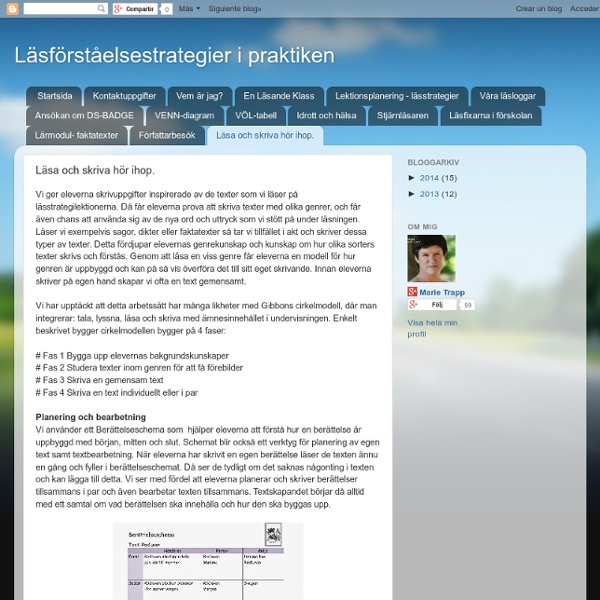The width and height of the screenshot is (600, 600).
Task: Click the line # Fas 4 Skriva en text individuellt
Action: [x=117, y=393]
